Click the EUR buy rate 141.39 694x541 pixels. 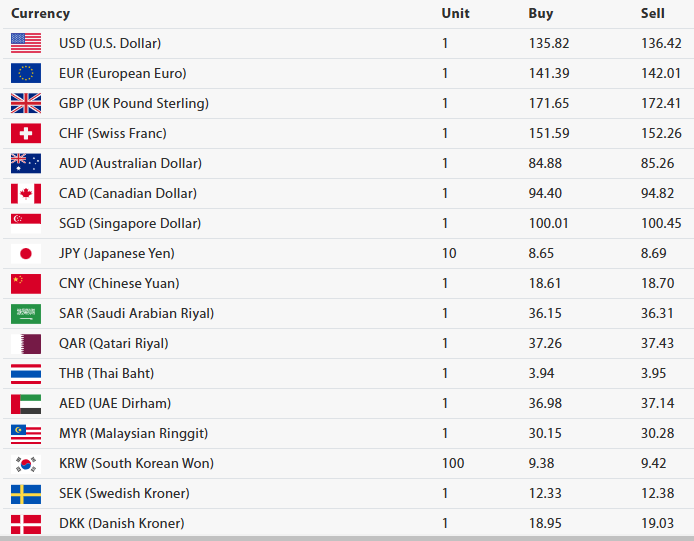(548, 73)
